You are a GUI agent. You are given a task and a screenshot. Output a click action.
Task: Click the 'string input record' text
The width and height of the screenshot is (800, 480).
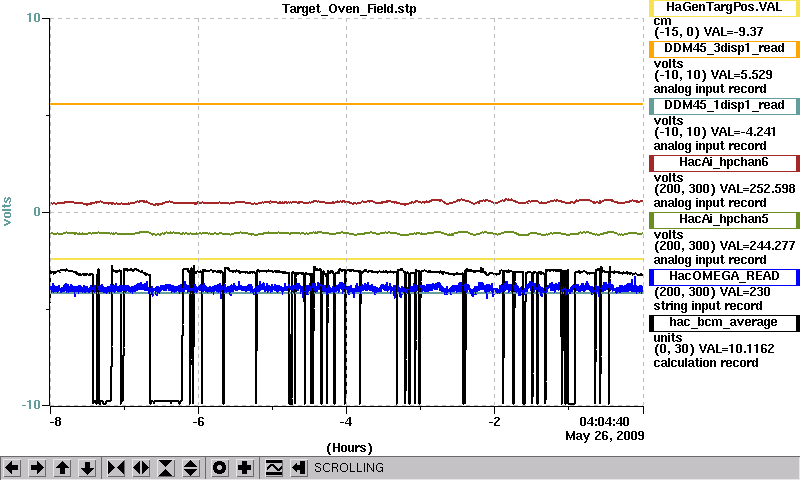(708, 306)
